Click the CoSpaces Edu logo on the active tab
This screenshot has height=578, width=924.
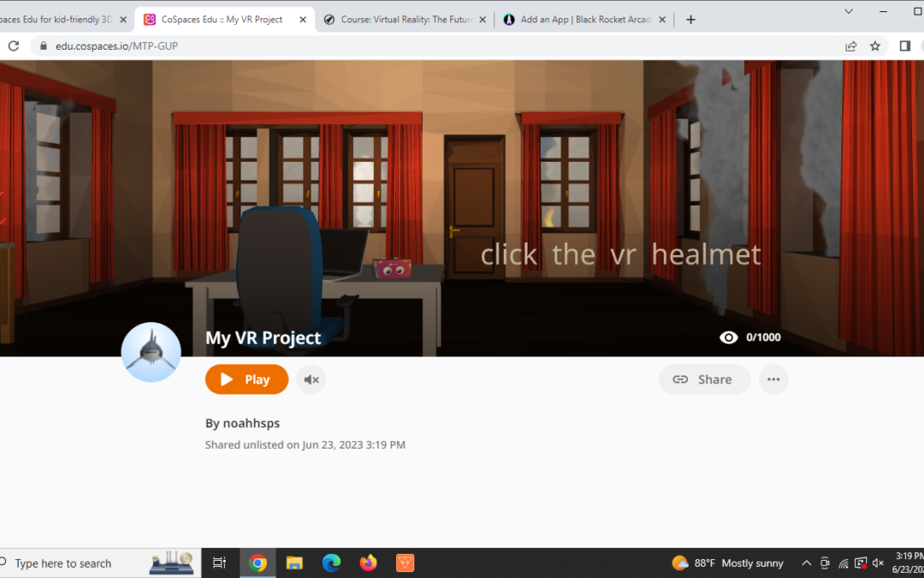tap(151, 17)
